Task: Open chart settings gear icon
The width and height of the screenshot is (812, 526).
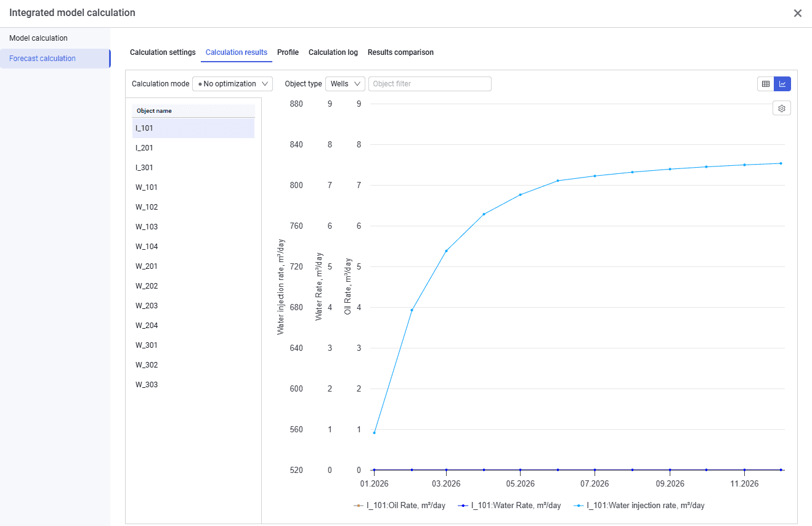Action: (782, 108)
